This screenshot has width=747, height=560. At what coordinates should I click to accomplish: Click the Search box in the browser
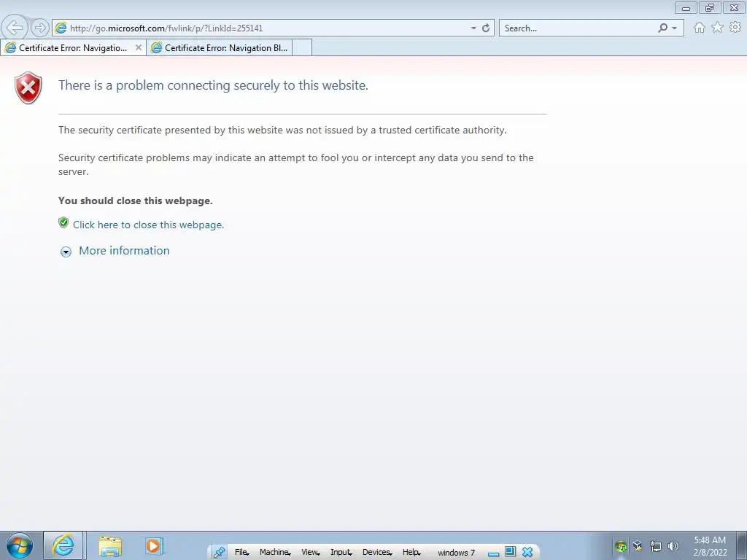pyautogui.click(x=578, y=28)
